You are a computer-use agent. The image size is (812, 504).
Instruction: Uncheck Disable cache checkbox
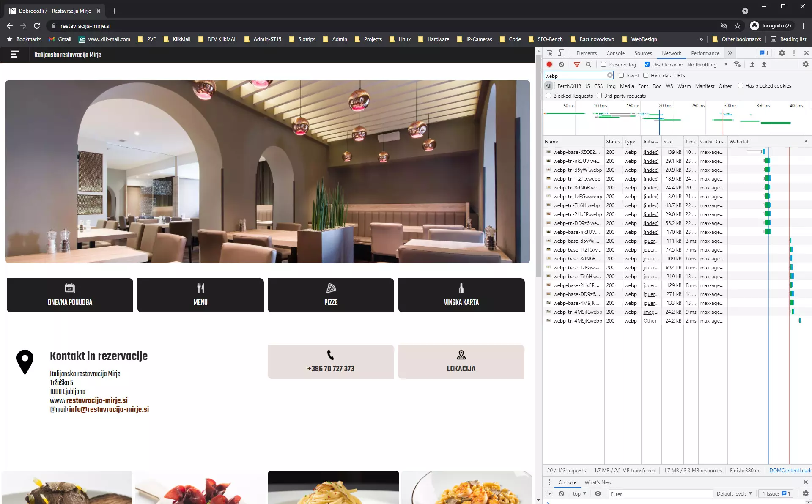pyautogui.click(x=647, y=65)
